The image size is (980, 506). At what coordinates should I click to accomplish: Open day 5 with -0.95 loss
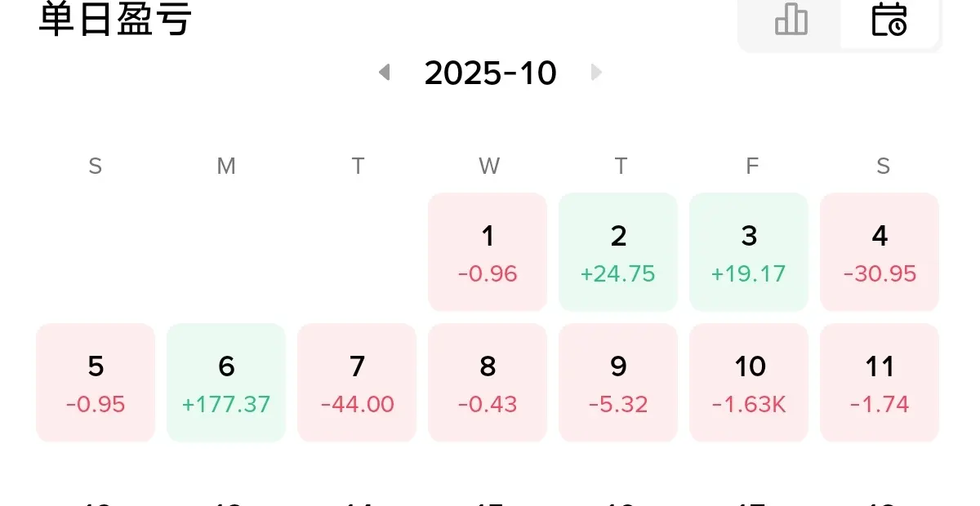coord(96,383)
